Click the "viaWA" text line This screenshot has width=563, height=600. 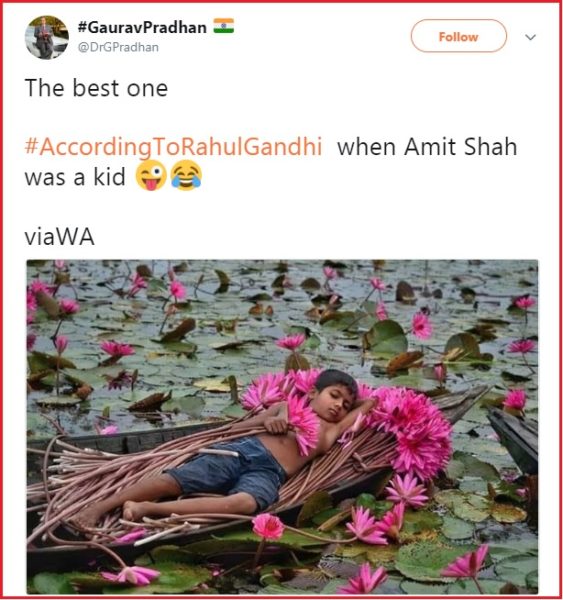click(x=60, y=237)
